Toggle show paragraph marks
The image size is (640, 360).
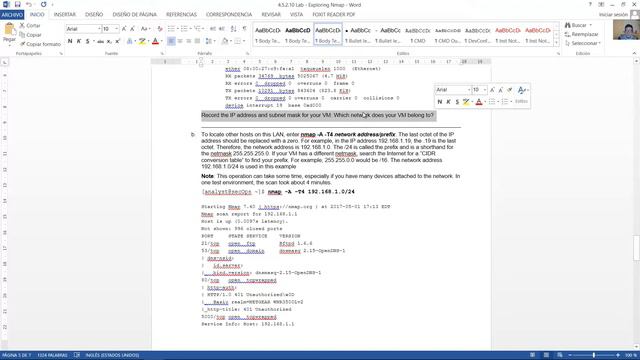pos(244,29)
